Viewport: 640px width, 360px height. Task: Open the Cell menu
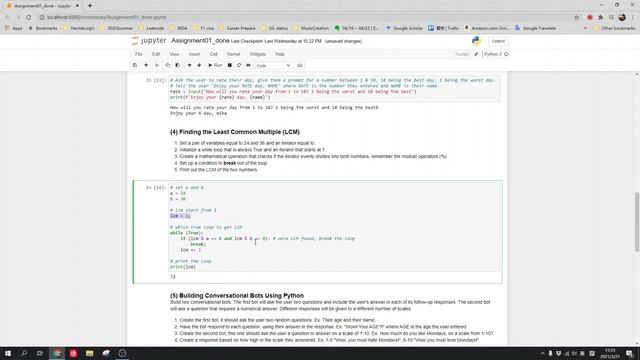(x=213, y=54)
